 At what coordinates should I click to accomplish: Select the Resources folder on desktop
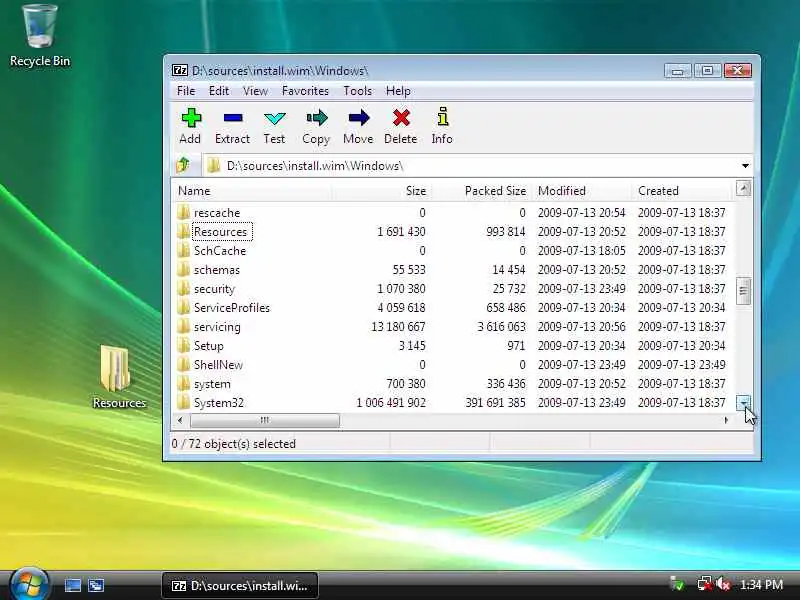click(119, 377)
